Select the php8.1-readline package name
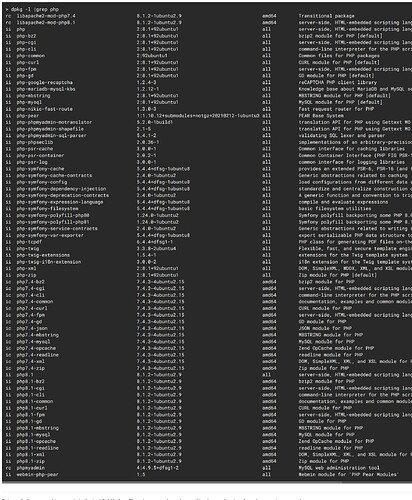Viewport: 412px width, 500px height. tap(38, 448)
